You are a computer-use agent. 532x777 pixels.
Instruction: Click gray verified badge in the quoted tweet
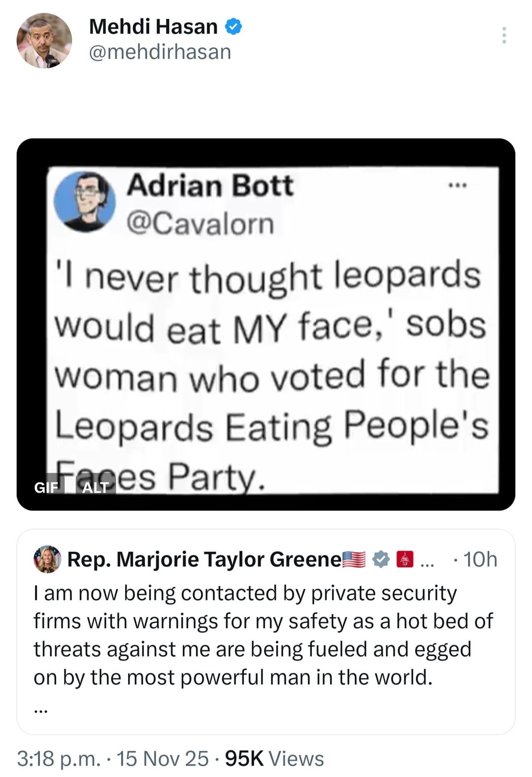click(380, 560)
